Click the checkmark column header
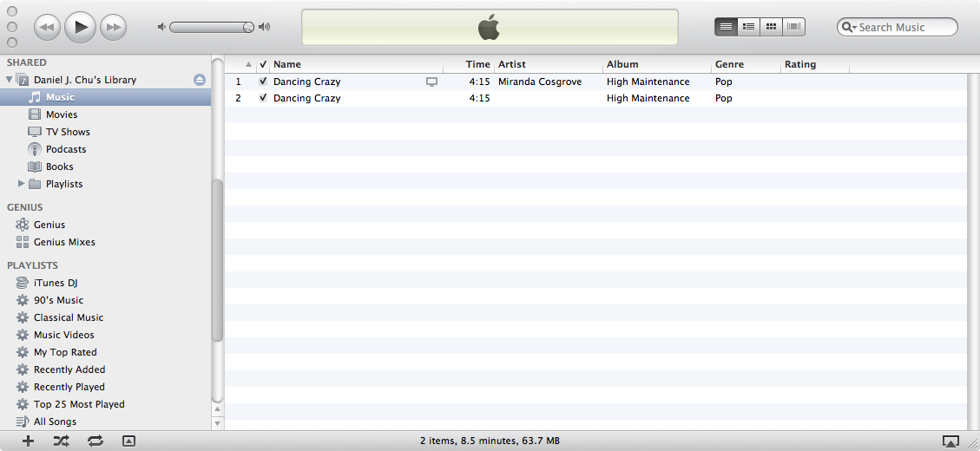Image resolution: width=980 pixels, height=451 pixels. point(263,64)
